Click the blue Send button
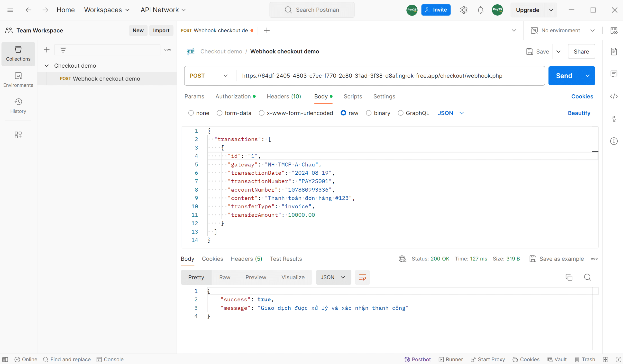The height and width of the screenshot is (364, 623). click(x=564, y=76)
